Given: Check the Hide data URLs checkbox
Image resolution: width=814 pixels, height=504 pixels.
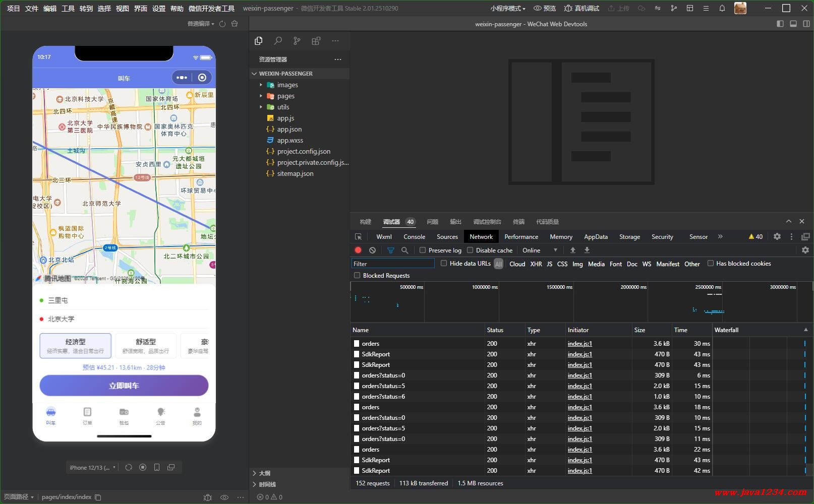Looking at the screenshot, I should click(444, 263).
